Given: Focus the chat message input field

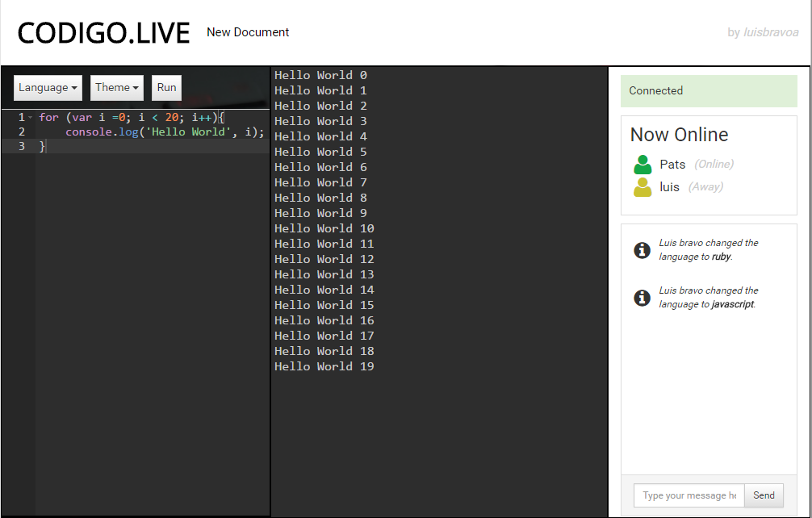Looking at the screenshot, I should pyautogui.click(x=689, y=495).
